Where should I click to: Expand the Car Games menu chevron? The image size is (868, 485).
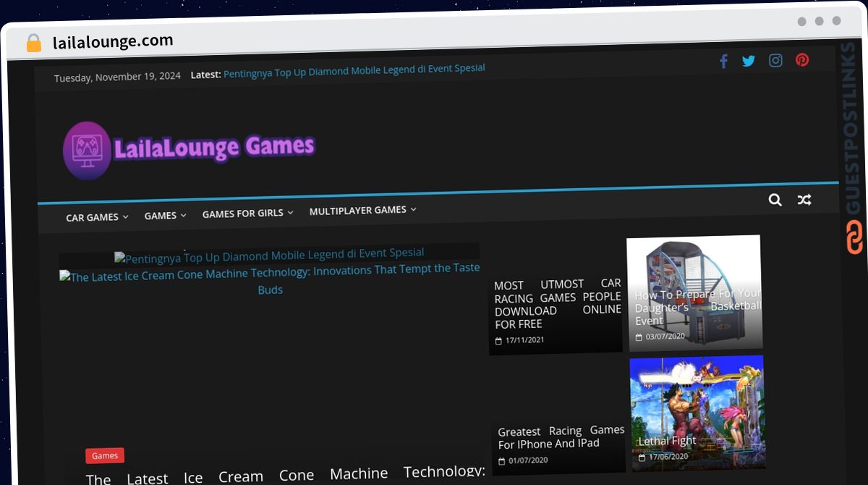pyautogui.click(x=125, y=216)
